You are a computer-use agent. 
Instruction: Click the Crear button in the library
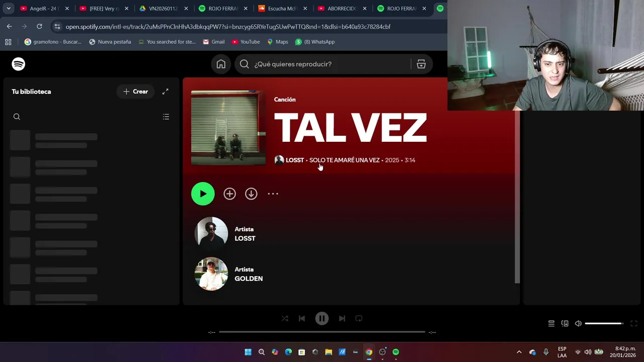pyautogui.click(x=135, y=92)
